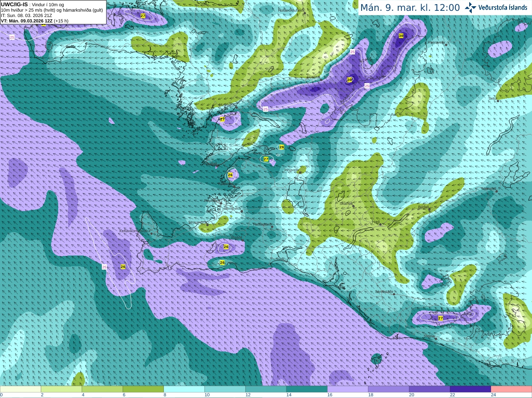Click the Húsafell station label

click(x=313, y=77)
